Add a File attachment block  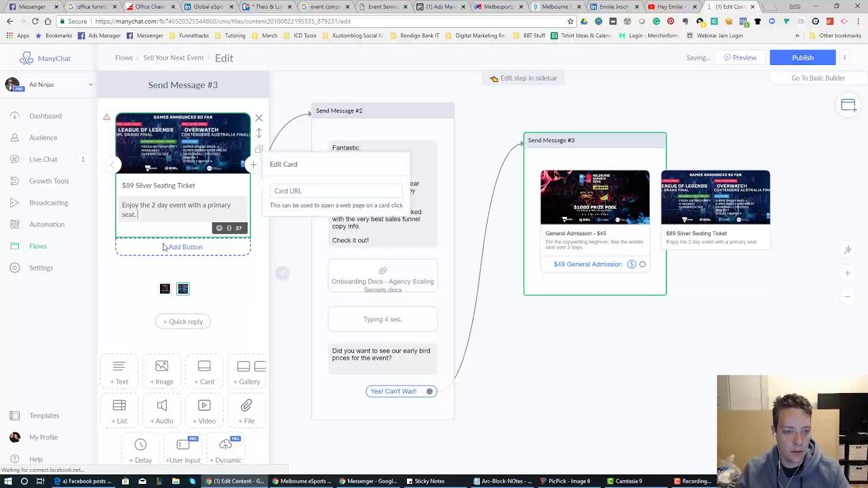tap(246, 412)
